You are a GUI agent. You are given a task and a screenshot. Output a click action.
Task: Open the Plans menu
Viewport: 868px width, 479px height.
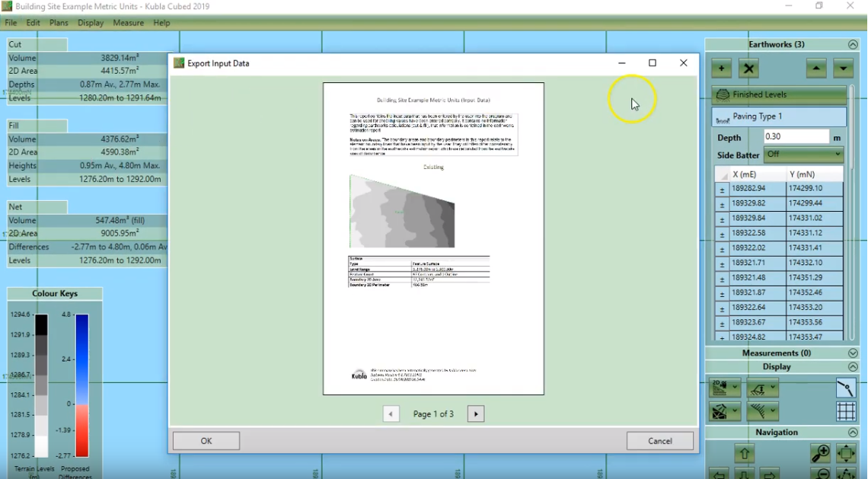click(59, 23)
